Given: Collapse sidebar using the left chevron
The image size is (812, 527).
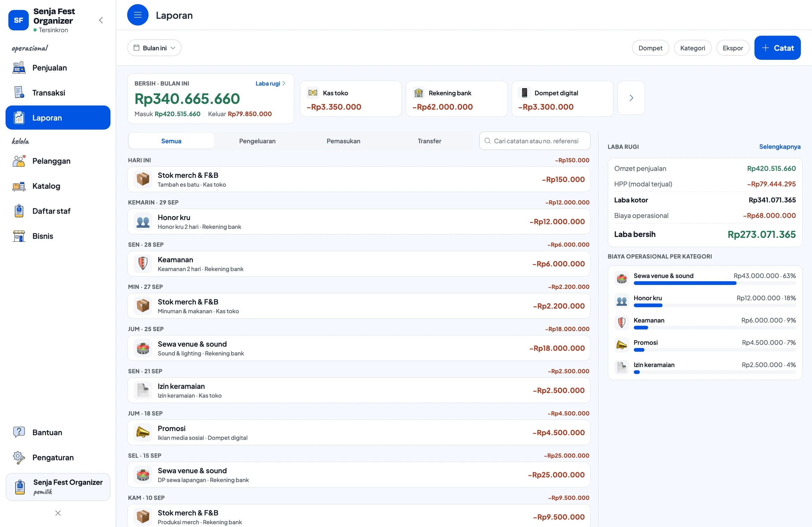Looking at the screenshot, I should coord(100,20).
